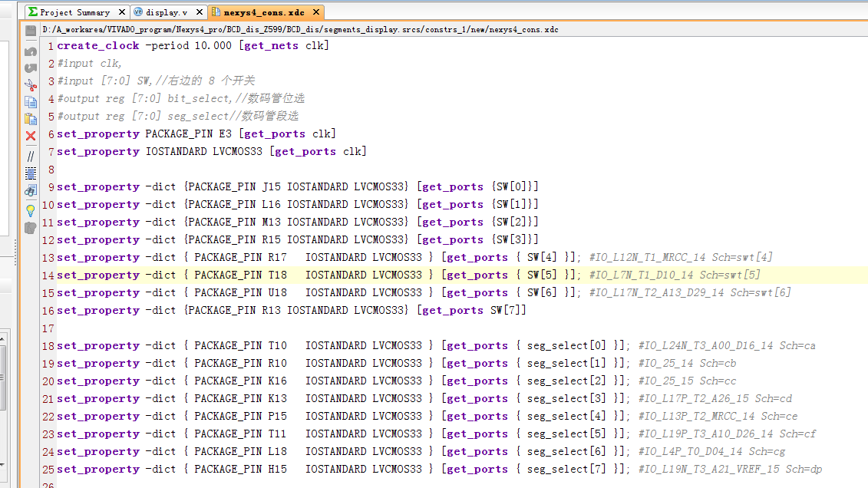Click 'PACKAGE_PIN J15' on line 9

click(234, 187)
